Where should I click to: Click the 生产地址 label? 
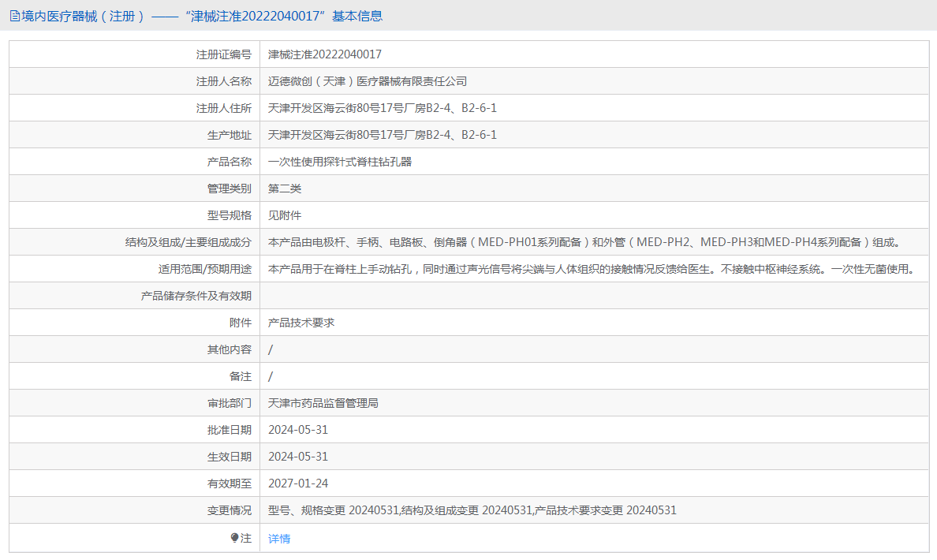[x=230, y=135]
